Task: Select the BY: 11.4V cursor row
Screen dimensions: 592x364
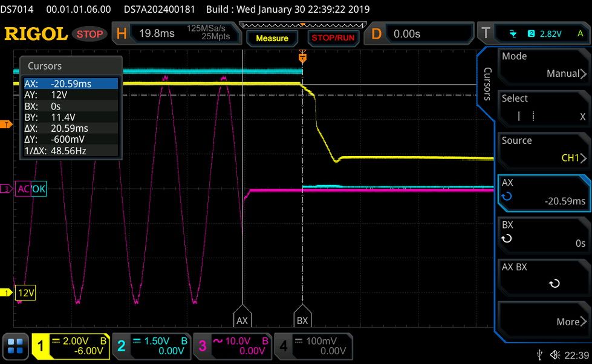Action: (71, 117)
